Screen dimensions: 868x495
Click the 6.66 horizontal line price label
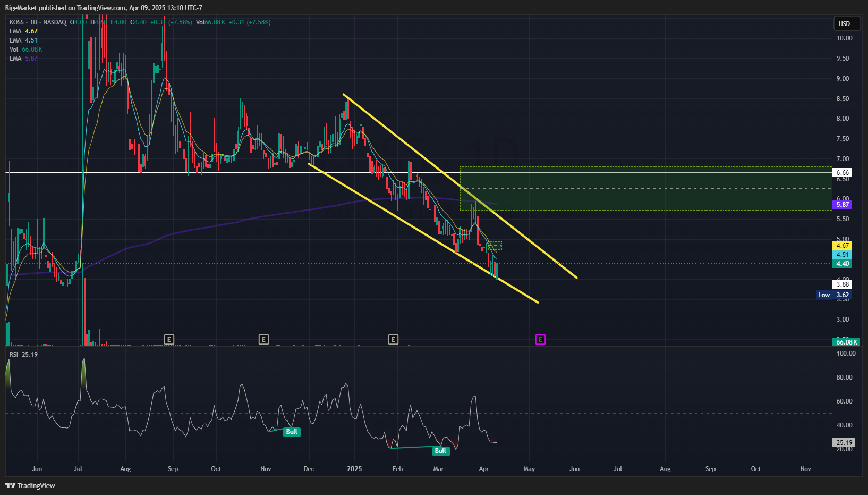coord(843,173)
